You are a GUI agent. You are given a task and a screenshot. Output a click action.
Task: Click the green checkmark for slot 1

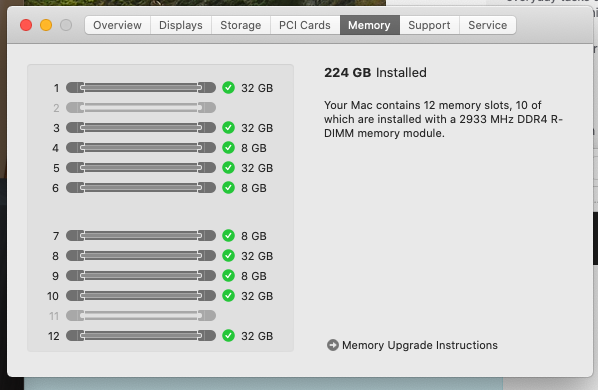tap(228, 88)
